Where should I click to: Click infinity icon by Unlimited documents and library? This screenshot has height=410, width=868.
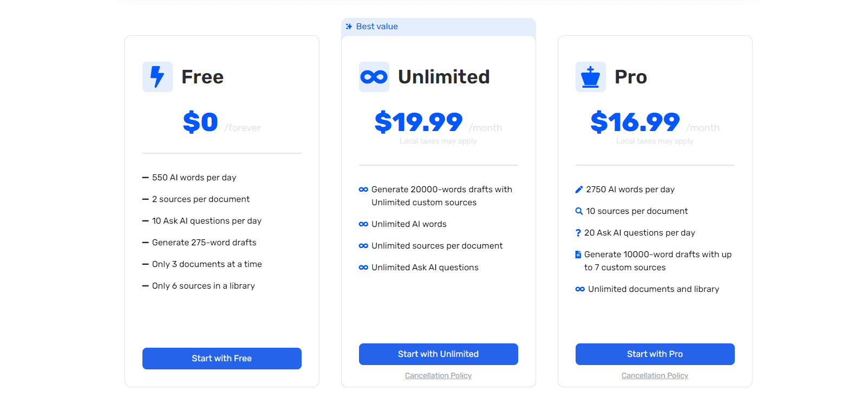click(x=580, y=289)
